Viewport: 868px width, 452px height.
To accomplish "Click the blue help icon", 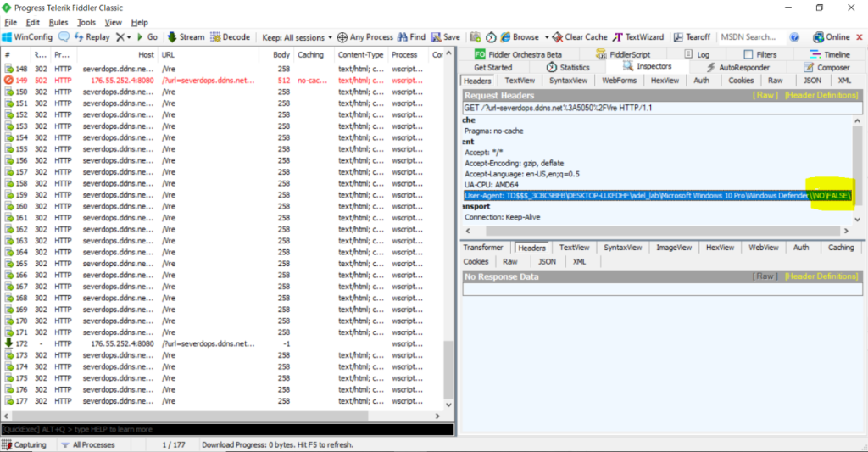I will tap(794, 37).
